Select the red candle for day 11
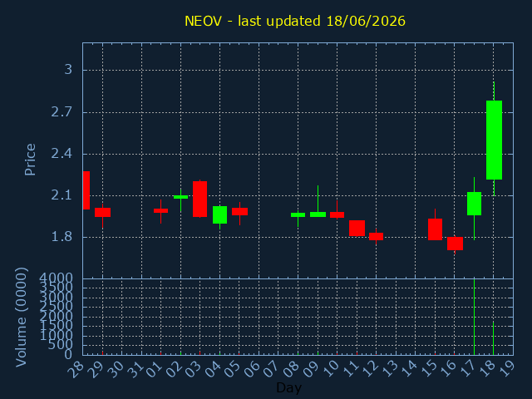Screen dimensions: 532x399 click(357, 228)
